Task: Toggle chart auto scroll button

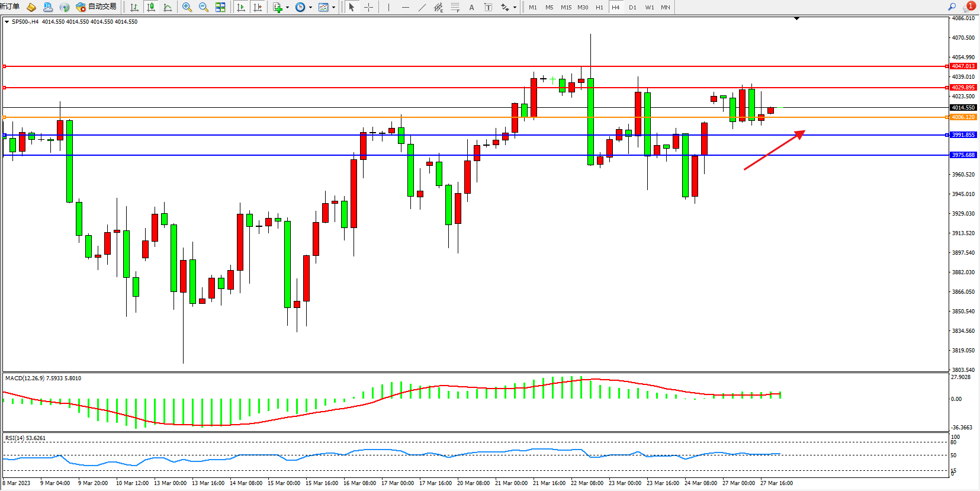Action: click(x=241, y=7)
